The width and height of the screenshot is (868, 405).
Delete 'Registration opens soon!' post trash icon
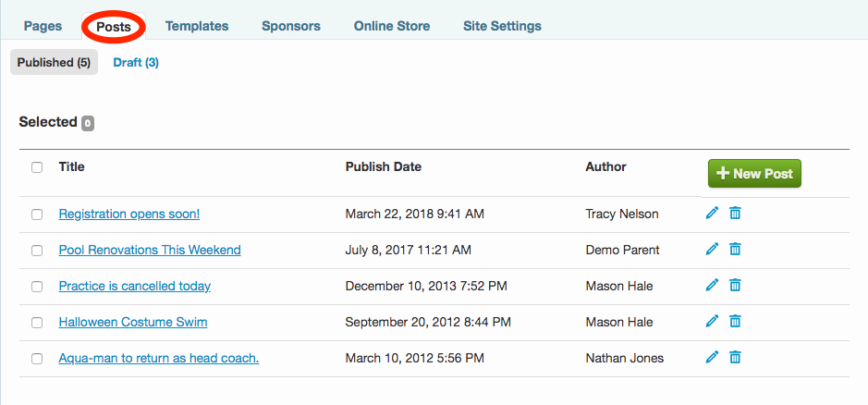point(735,214)
